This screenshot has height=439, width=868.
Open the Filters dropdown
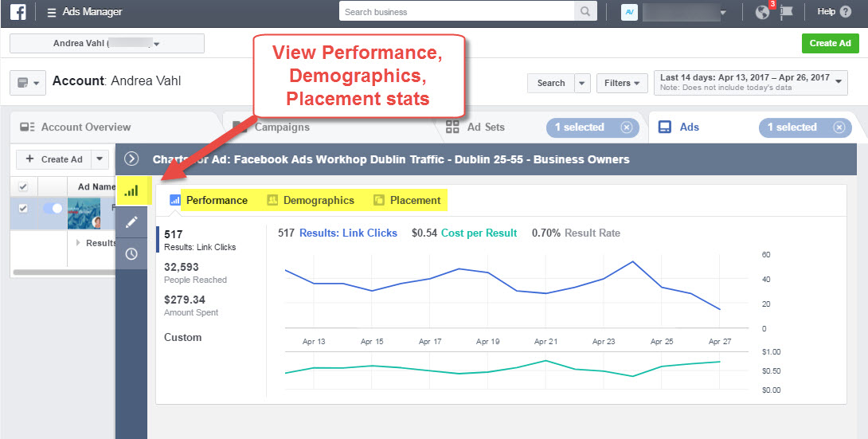click(622, 83)
